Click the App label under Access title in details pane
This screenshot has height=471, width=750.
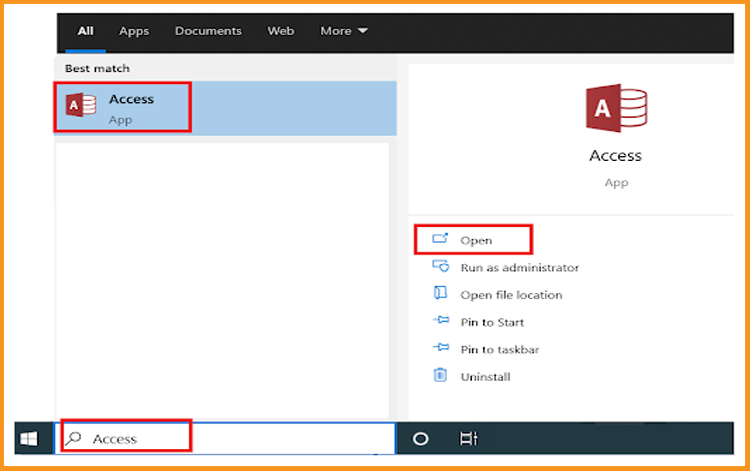coord(616,183)
